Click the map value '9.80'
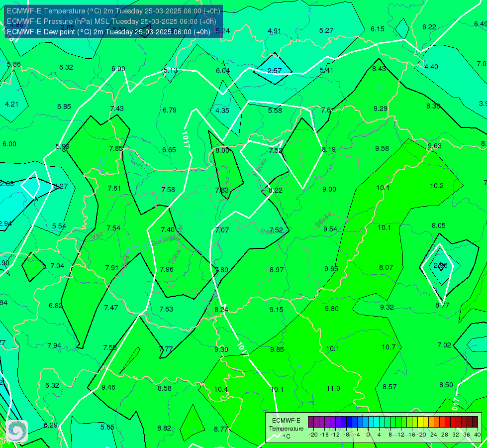487x448 pixels. 332,309
